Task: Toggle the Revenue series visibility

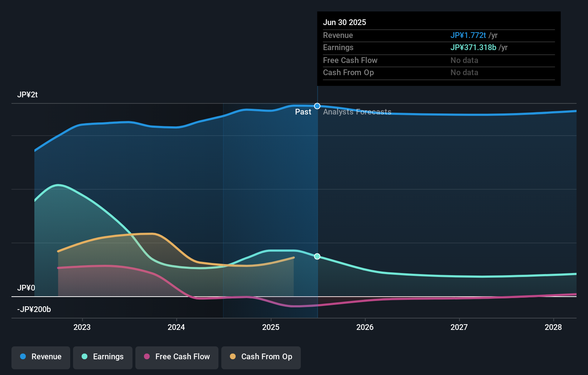Action: pos(40,357)
